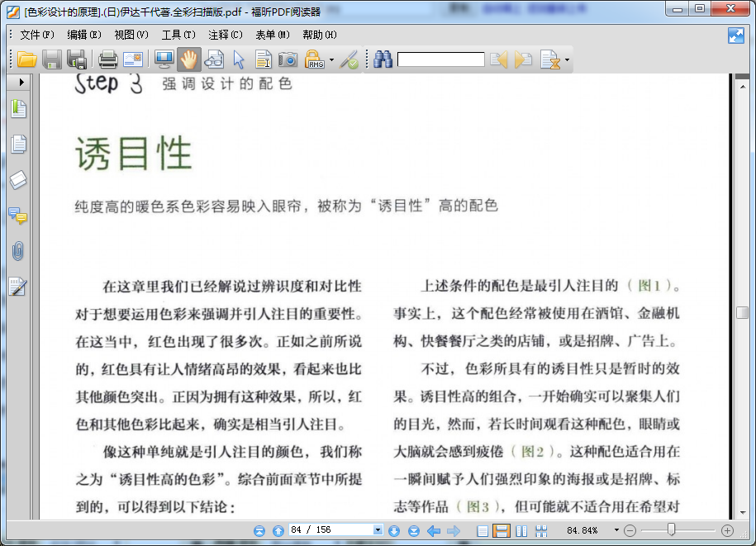Open the 视图(V) menu
This screenshot has width=756, height=546.
(131, 35)
